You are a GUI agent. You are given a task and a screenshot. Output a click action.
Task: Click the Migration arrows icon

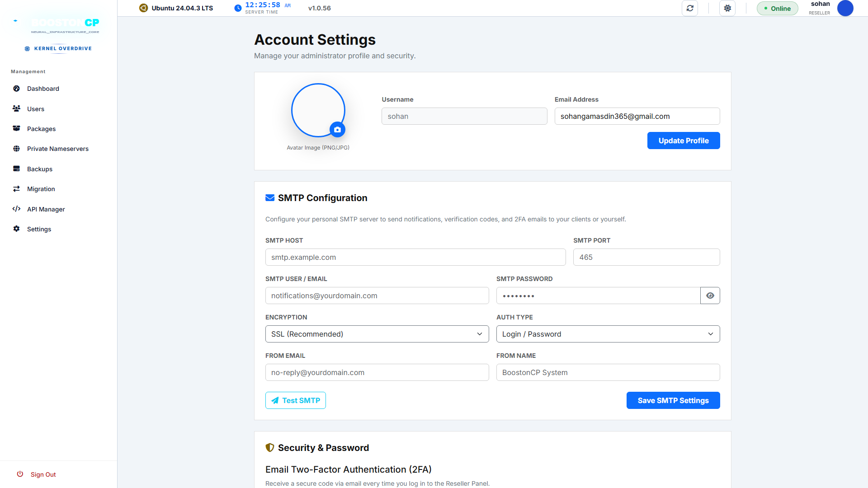17,189
